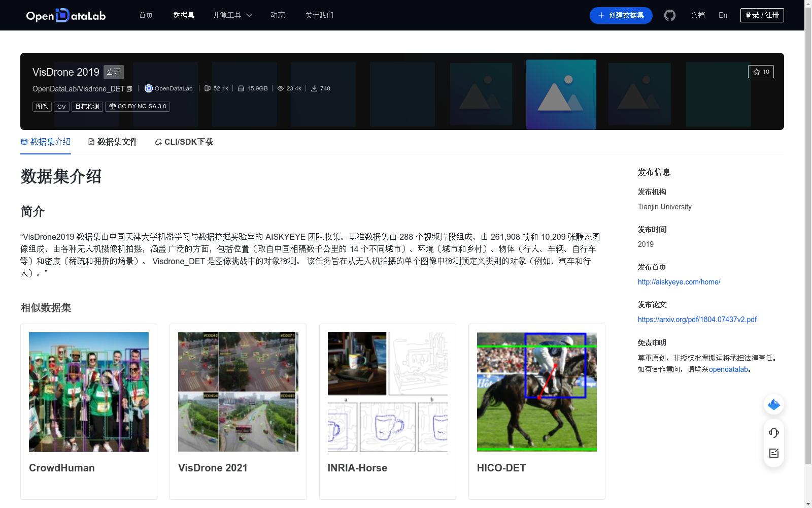Copy the OpenDataLab/Visdrone_DET path icon
The height and width of the screenshot is (508, 812).
click(129, 89)
